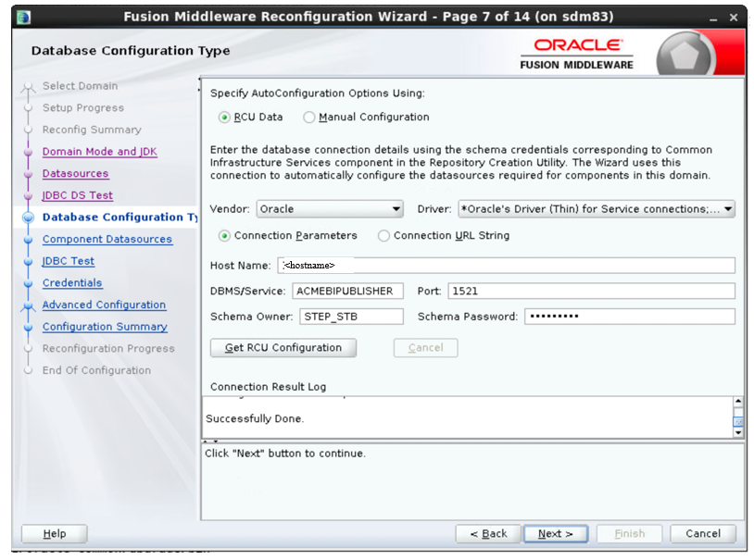754x560 pixels.
Task: Click the Help button
Action: [55, 533]
